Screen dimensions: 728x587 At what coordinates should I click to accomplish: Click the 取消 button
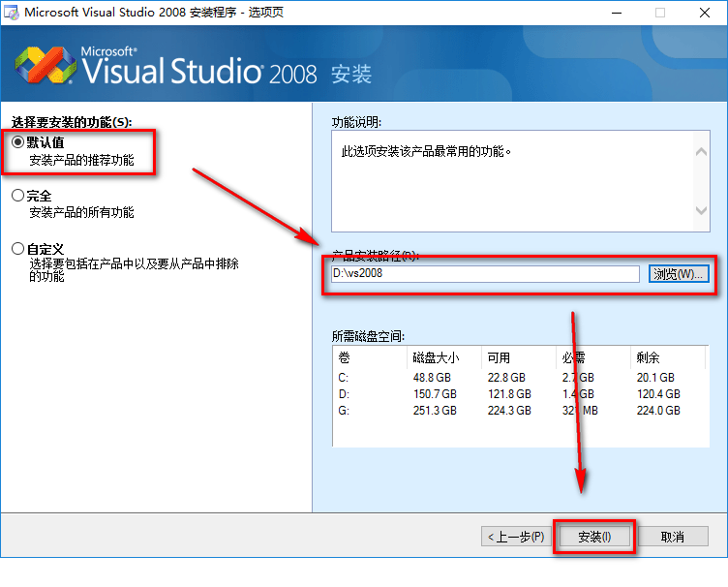(672, 537)
